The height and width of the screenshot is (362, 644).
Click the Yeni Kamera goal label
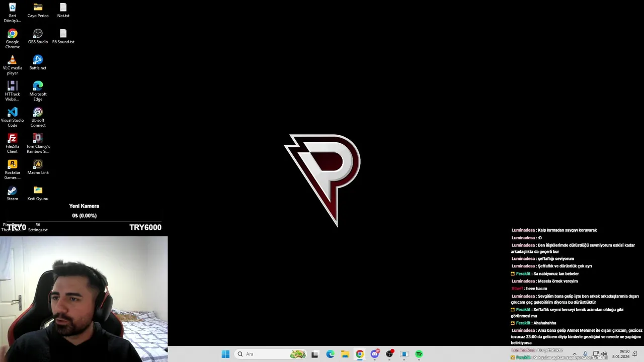[84, 206]
